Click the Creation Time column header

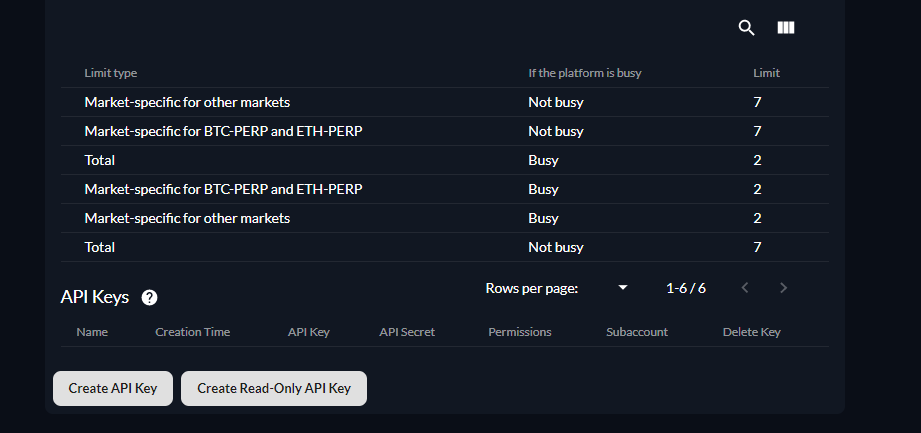tap(193, 332)
